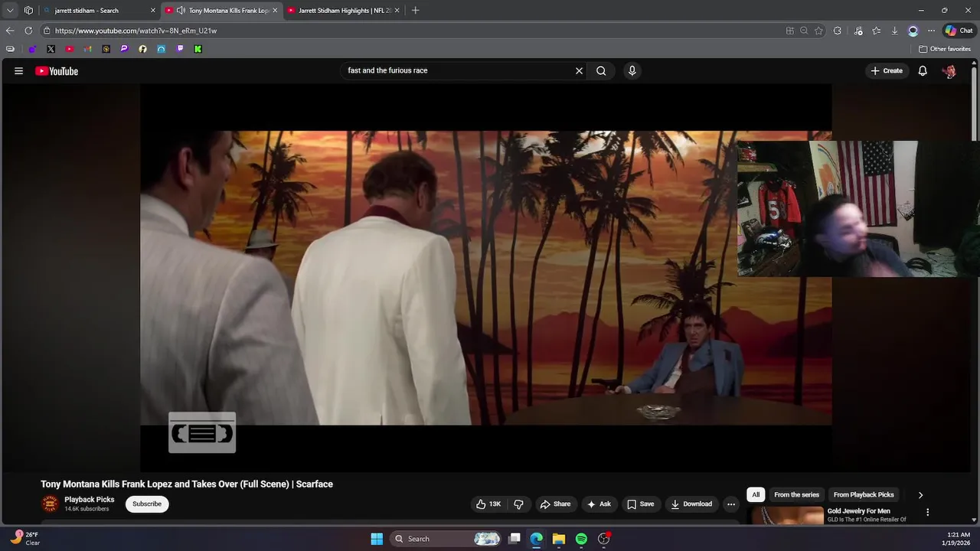Open the Edge profile avatar
This screenshot has height=551, width=980.
pos(913,31)
